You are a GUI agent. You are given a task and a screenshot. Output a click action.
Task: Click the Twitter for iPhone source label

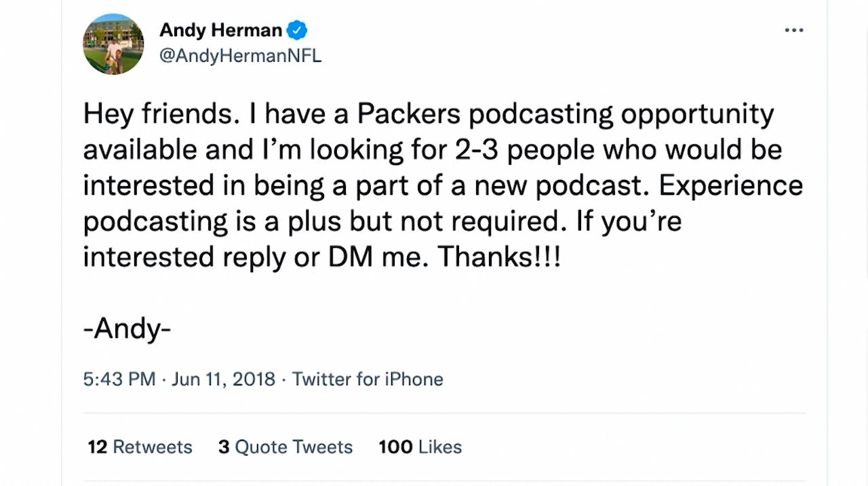[368, 379]
